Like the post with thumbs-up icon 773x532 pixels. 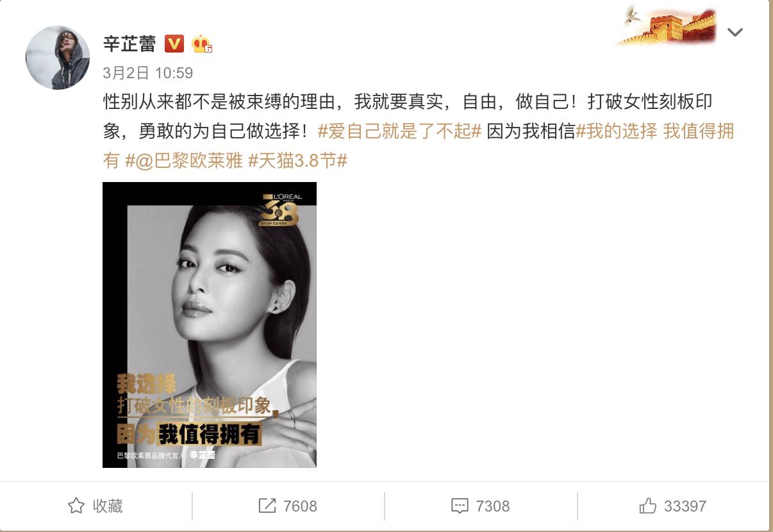(x=648, y=506)
